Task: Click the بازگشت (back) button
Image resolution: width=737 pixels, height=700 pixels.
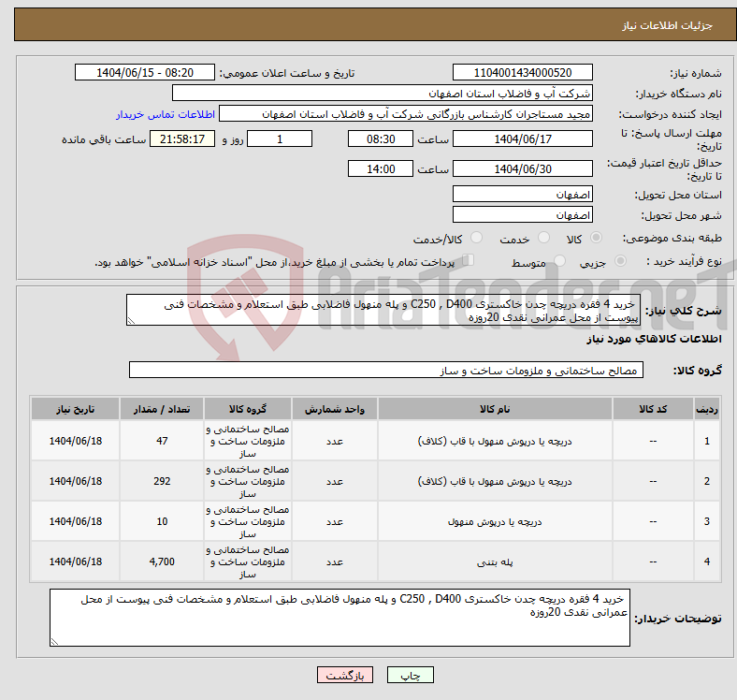Action: [345, 675]
